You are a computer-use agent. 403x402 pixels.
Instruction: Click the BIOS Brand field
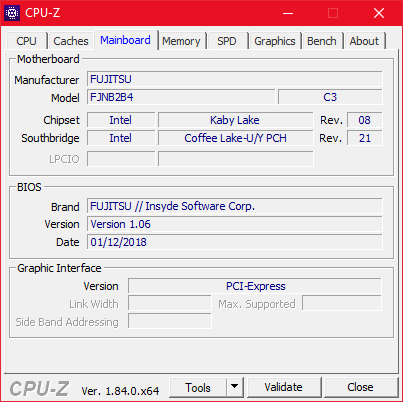pyautogui.click(x=235, y=206)
